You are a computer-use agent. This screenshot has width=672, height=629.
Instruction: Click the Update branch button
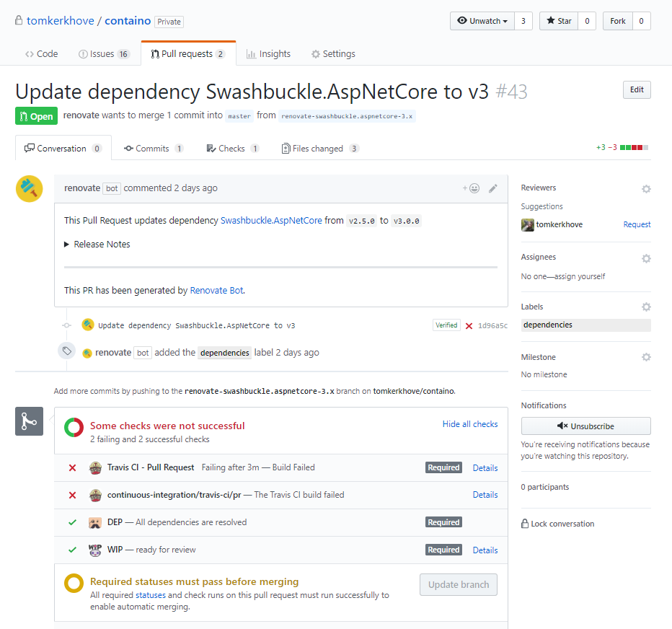459,585
